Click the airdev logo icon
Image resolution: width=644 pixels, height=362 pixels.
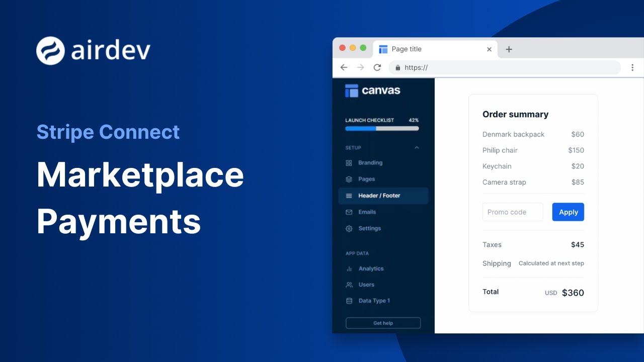[50, 51]
